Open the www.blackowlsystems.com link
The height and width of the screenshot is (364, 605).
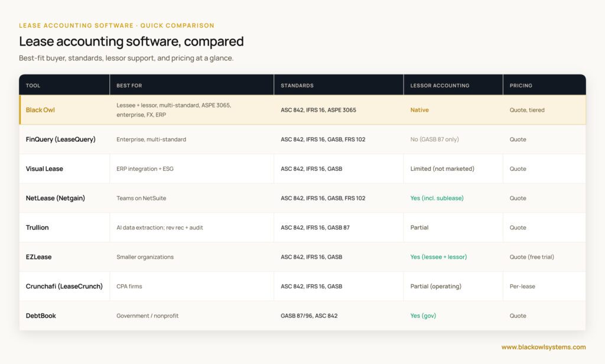click(x=544, y=347)
